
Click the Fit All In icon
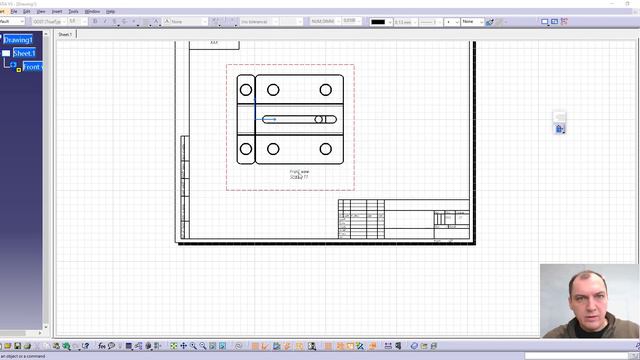coord(174,346)
